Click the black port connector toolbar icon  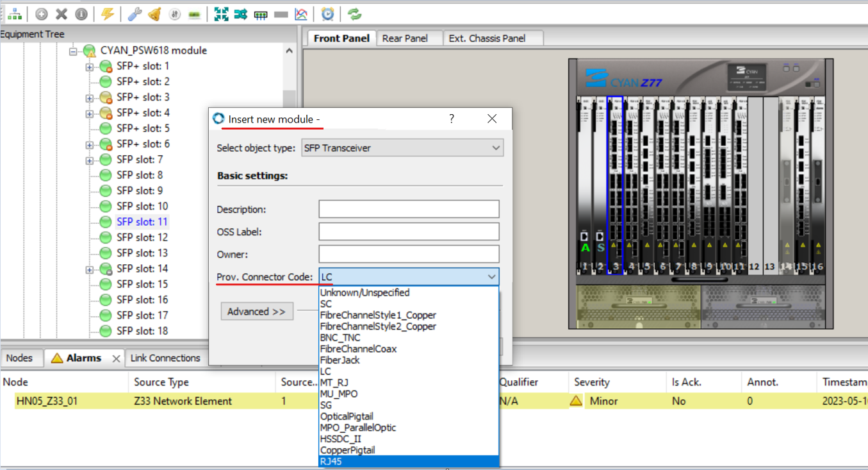261,14
